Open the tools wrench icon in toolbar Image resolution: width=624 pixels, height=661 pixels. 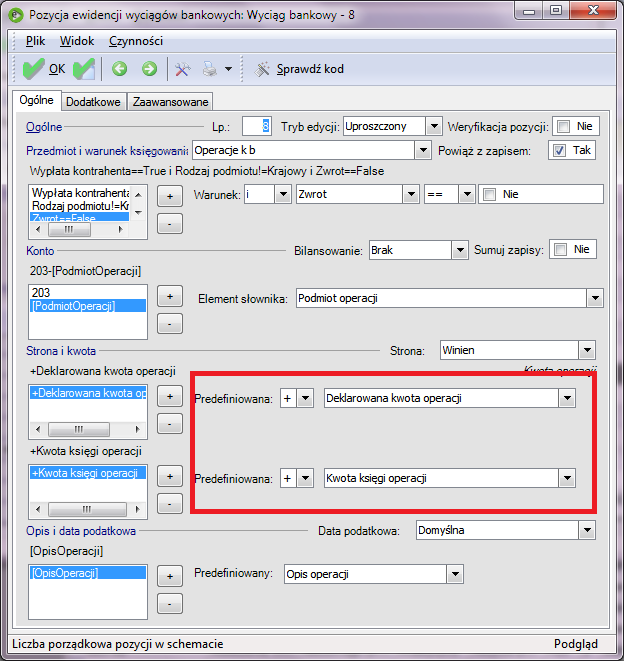coord(182,69)
